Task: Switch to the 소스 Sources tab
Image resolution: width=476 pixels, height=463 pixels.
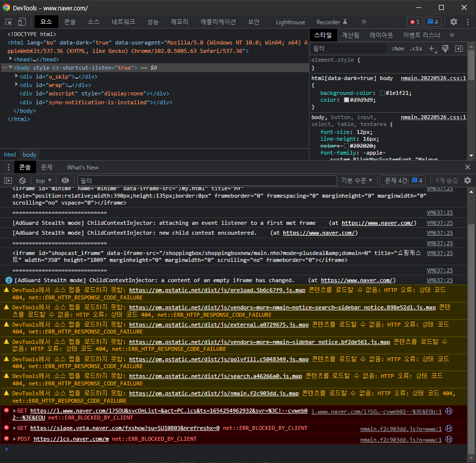Action: click(x=93, y=22)
